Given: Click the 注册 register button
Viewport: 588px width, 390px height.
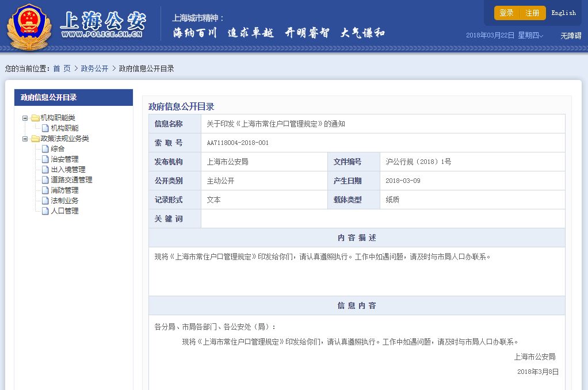Looking at the screenshot, I should pyautogui.click(x=532, y=13).
